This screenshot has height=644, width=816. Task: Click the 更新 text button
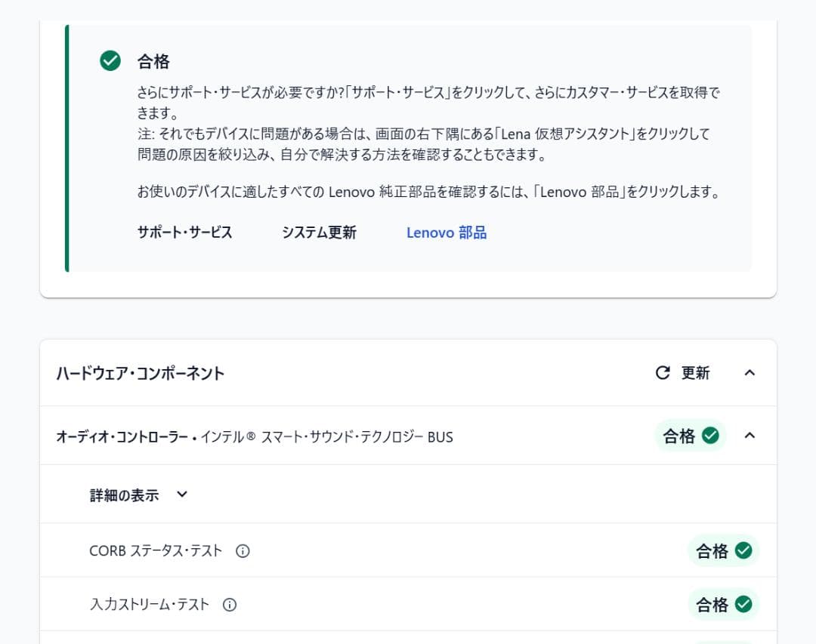tap(695, 373)
